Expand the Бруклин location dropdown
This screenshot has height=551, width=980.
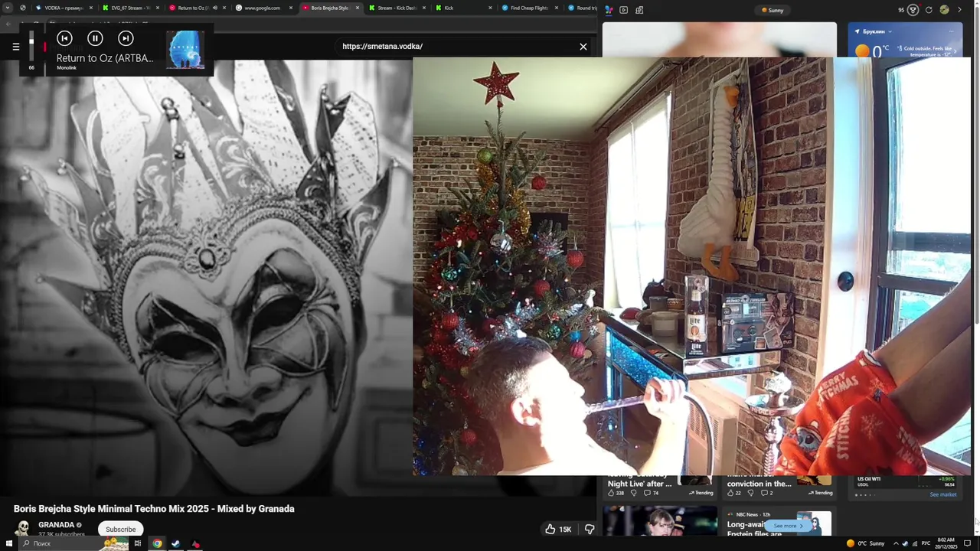pyautogui.click(x=876, y=31)
